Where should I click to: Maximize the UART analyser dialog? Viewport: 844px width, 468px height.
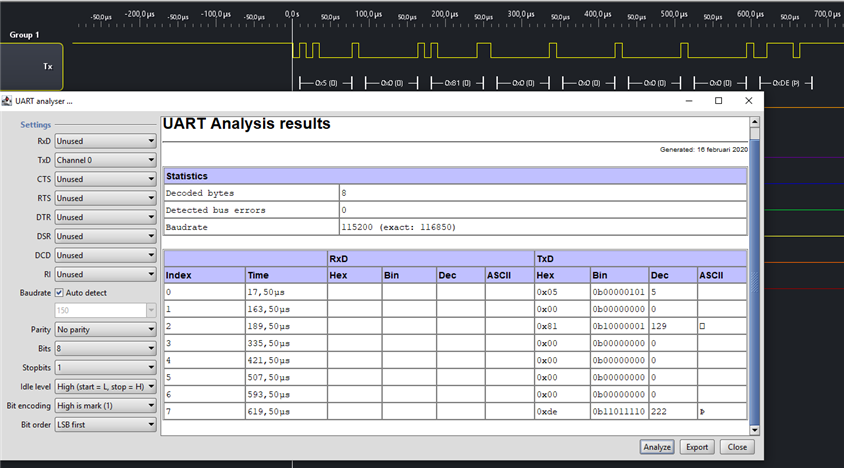(718, 101)
